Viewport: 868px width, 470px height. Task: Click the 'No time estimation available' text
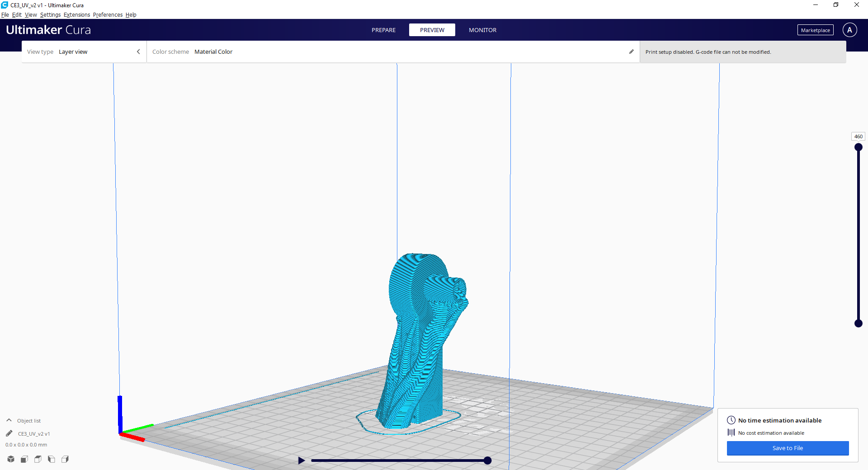tap(780, 420)
